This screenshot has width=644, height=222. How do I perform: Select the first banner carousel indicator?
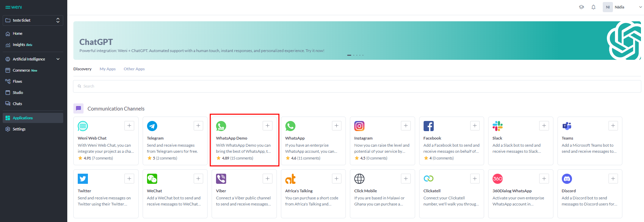click(x=349, y=55)
